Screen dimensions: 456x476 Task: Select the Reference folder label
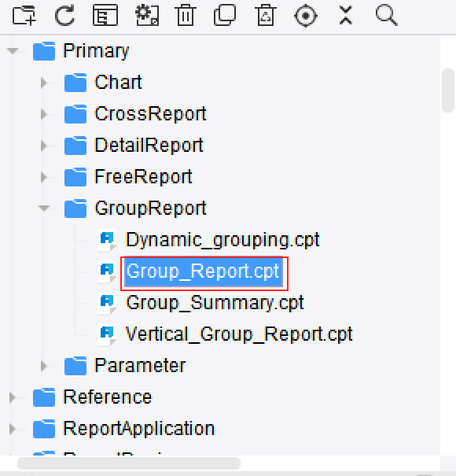(108, 397)
